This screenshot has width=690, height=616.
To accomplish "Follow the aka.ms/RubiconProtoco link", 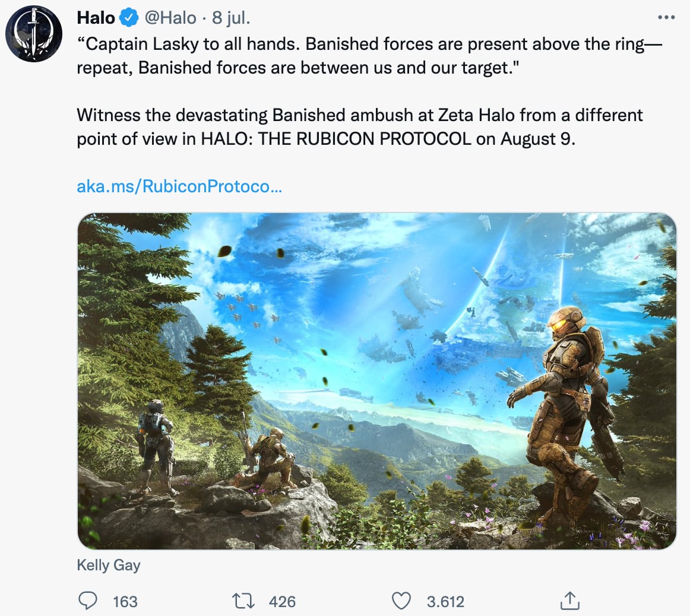I will [x=179, y=186].
